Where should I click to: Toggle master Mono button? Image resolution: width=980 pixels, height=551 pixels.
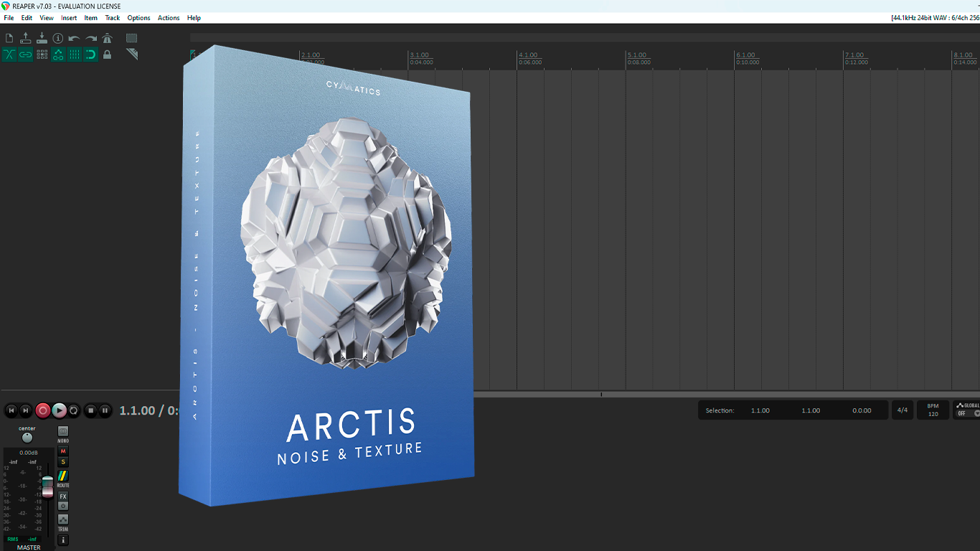(x=63, y=431)
